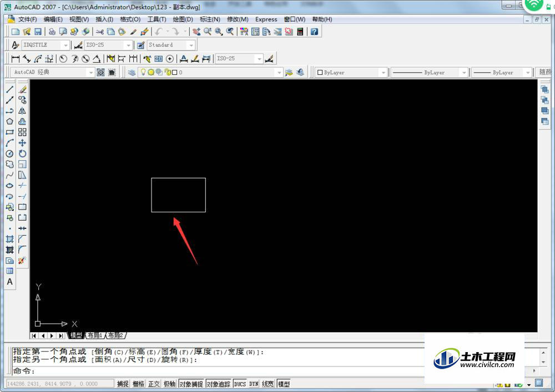Open the 视图(V) menu

[79, 19]
